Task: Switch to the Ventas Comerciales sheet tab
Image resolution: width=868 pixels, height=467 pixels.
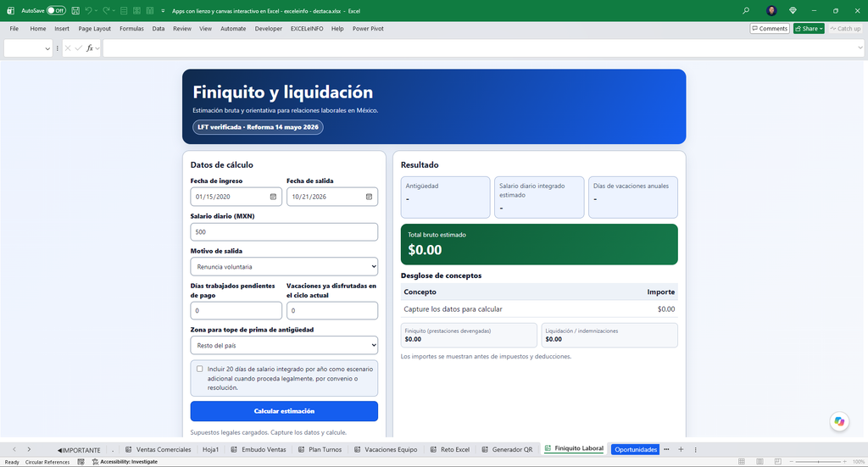Action: tap(159, 449)
